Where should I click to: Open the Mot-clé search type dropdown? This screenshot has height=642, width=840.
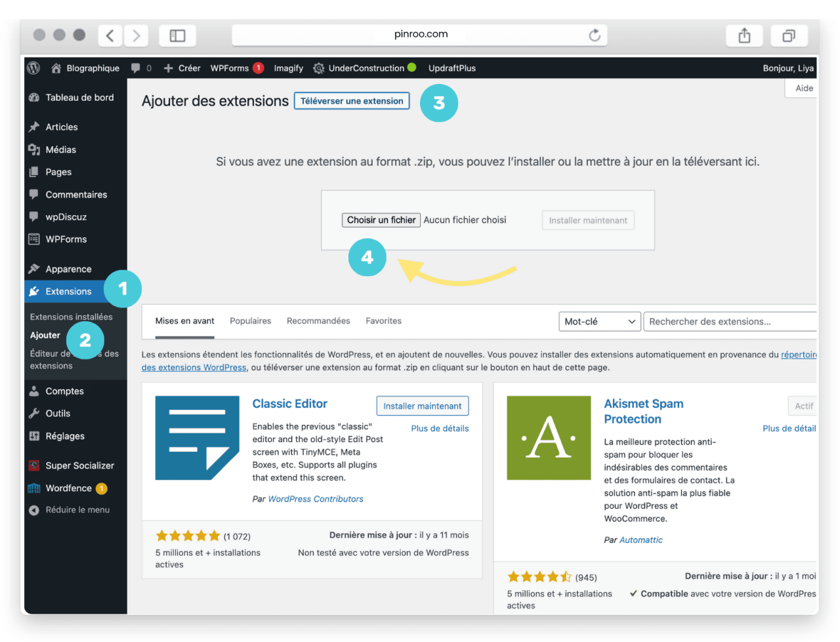coord(600,322)
